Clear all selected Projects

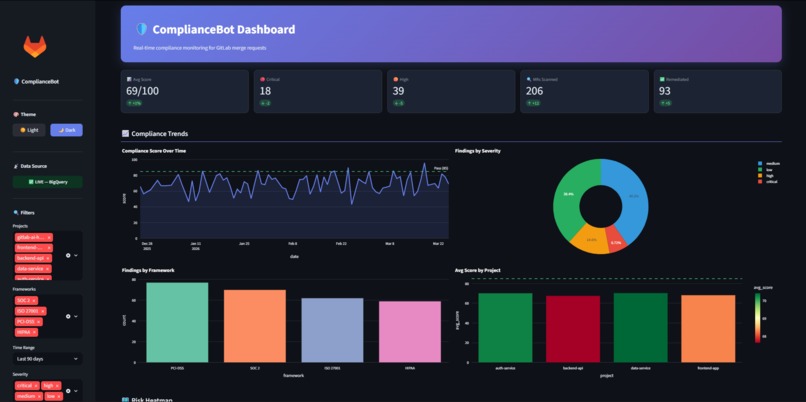click(x=68, y=255)
